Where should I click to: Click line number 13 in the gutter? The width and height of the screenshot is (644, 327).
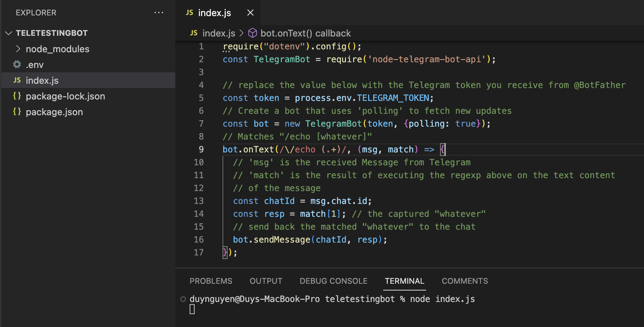click(x=199, y=201)
